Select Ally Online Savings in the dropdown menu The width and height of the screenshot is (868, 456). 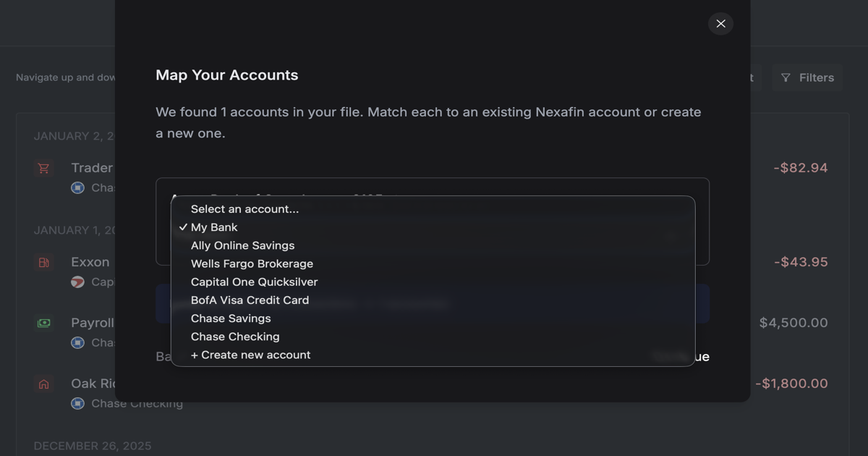(x=242, y=245)
